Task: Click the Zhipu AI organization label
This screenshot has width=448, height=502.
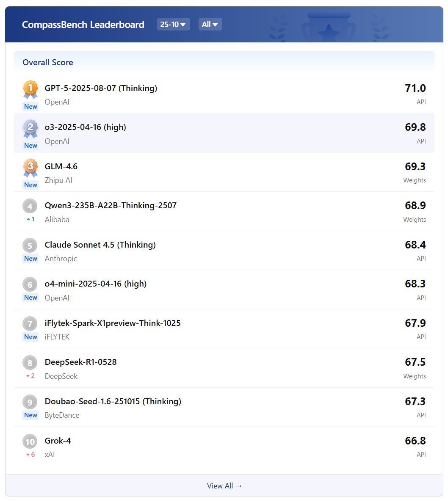Action: pos(58,181)
